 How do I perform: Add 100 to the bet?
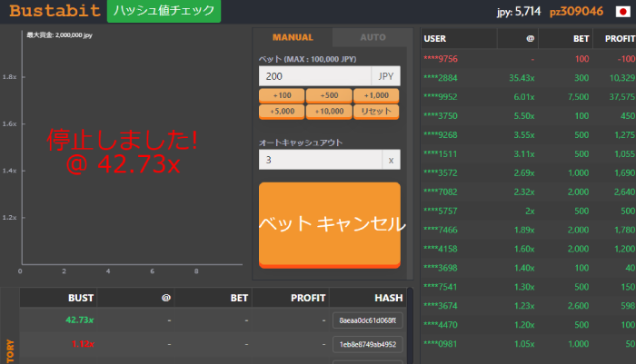tap(282, 95)
